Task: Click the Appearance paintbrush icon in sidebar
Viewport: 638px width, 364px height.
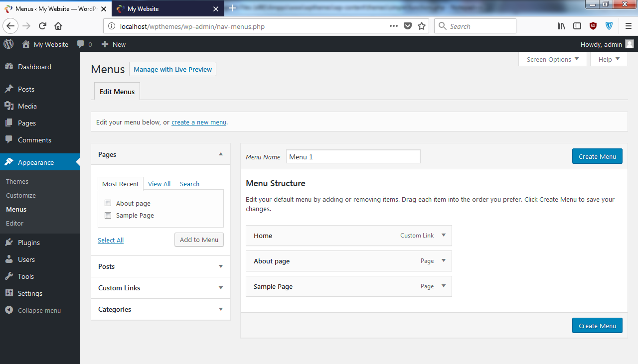Action: tap(9, 162)
